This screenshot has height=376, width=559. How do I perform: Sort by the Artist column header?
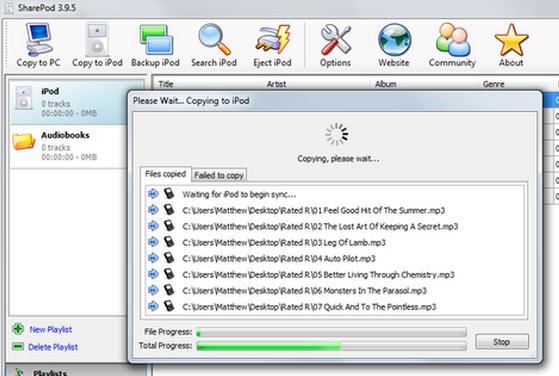click(277, 84)
